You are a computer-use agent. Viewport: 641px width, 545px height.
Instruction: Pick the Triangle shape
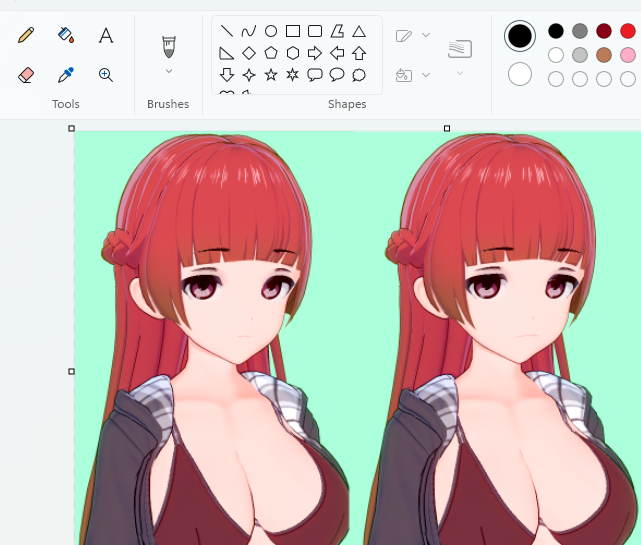359,31
